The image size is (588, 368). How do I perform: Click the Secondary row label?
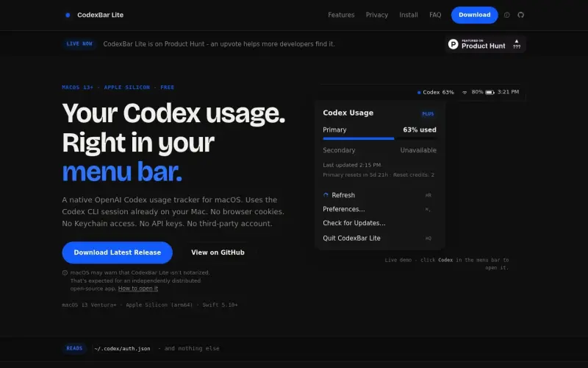(x=339, y=150)
